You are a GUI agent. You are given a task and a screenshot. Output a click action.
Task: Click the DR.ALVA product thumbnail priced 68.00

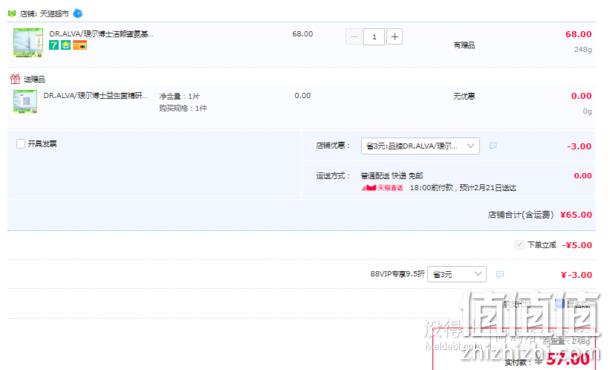[x=28, y=42]
